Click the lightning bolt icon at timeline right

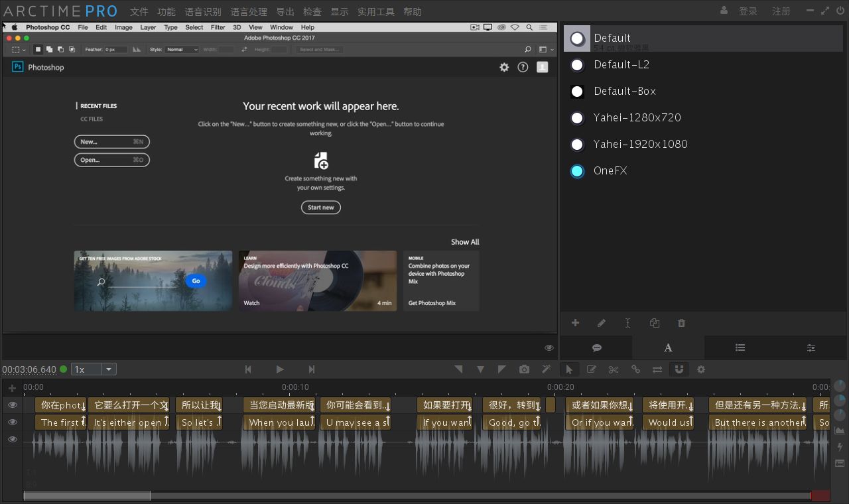tap(840, 447)
